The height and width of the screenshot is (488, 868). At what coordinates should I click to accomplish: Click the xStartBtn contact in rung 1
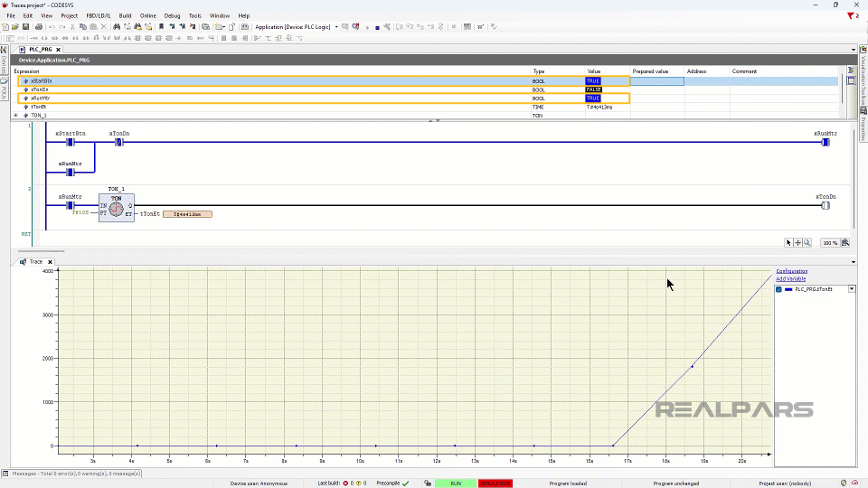pos(71,142)
